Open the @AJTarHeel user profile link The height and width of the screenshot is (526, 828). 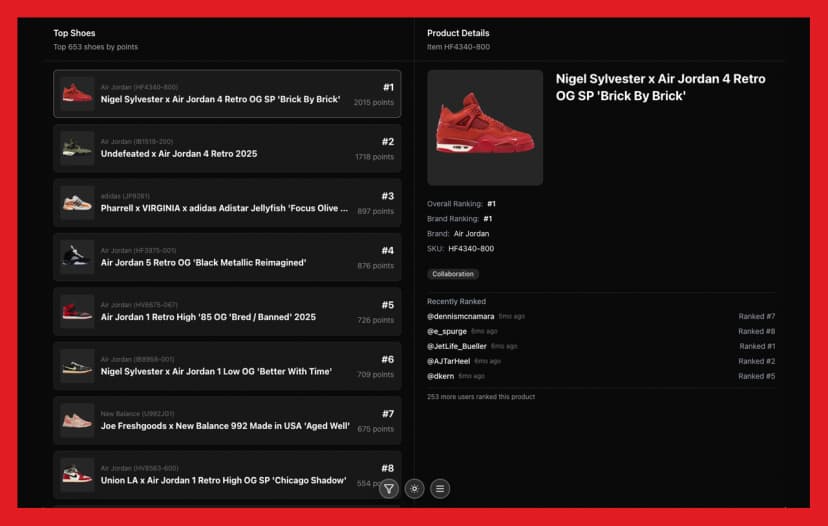(448, 361)
